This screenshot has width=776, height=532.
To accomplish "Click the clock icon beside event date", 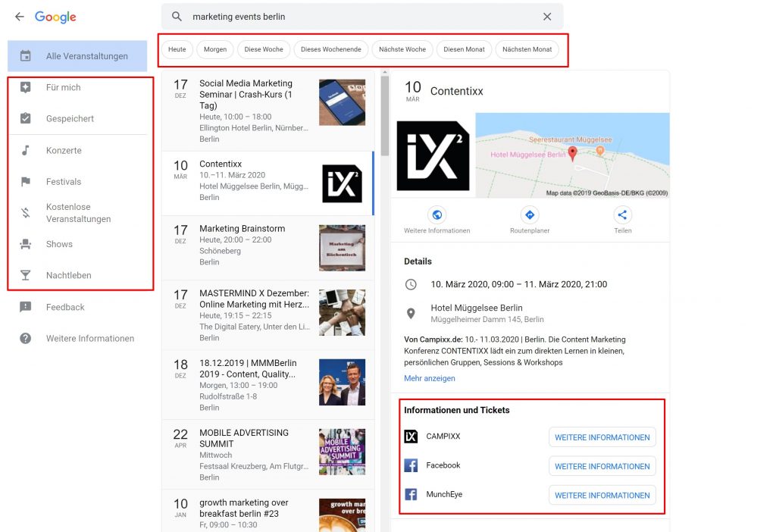I will coord(411,284).
